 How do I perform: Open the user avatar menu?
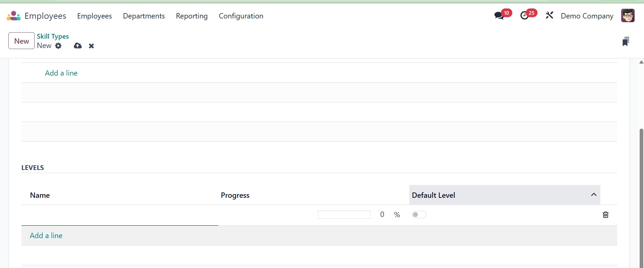(628, 16)
